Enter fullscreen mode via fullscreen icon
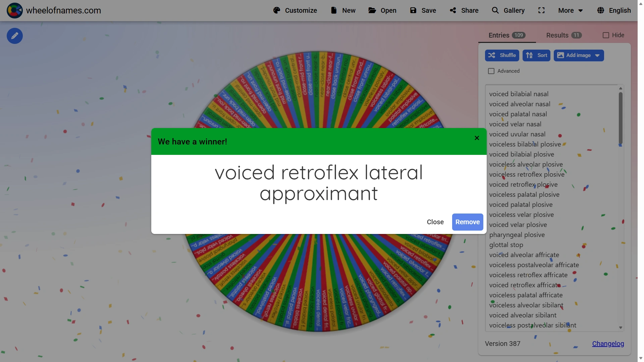The height and width of the screenshot is (362, 644). (541, 10)
